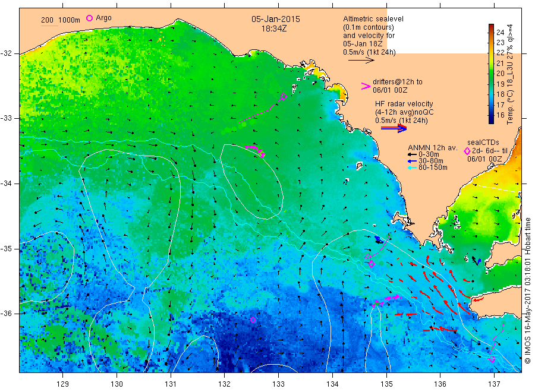Click the sealCTDs diamond legend icon
This screenshot has width=535, height=392.
[x=467, y=151]
